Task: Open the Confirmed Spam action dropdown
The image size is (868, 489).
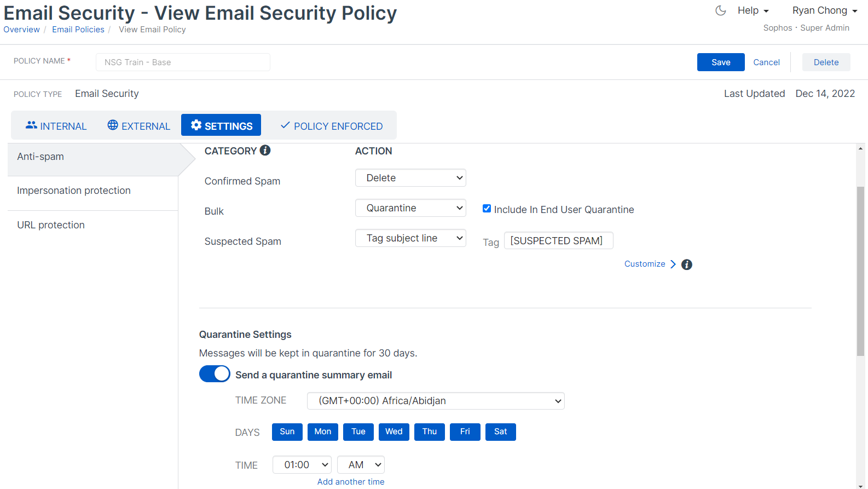Action: 410,178
